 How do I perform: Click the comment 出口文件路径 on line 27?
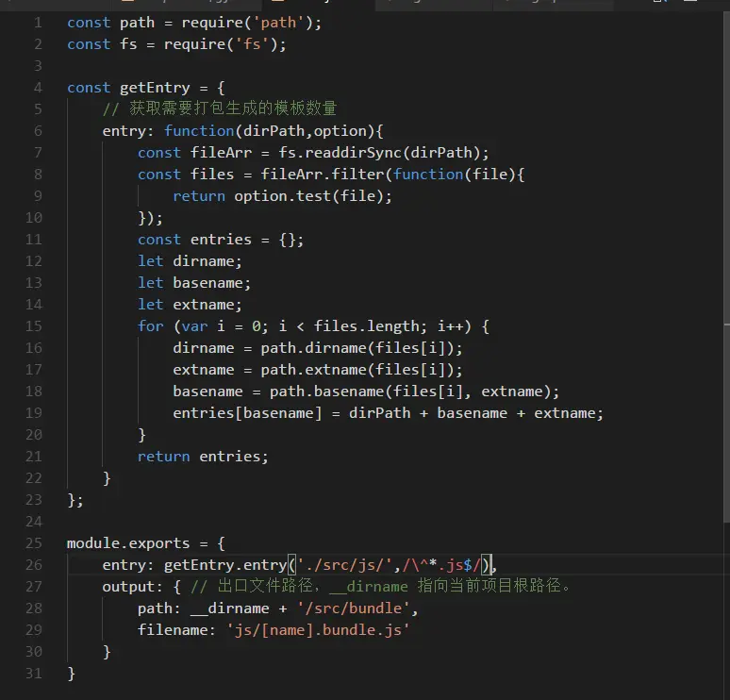265,586
